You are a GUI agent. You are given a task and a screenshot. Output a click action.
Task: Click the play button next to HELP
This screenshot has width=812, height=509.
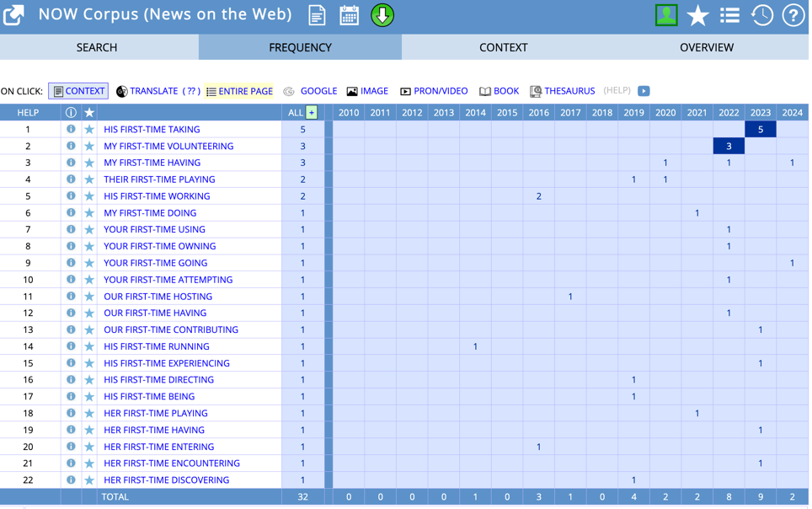pos(644,91)
